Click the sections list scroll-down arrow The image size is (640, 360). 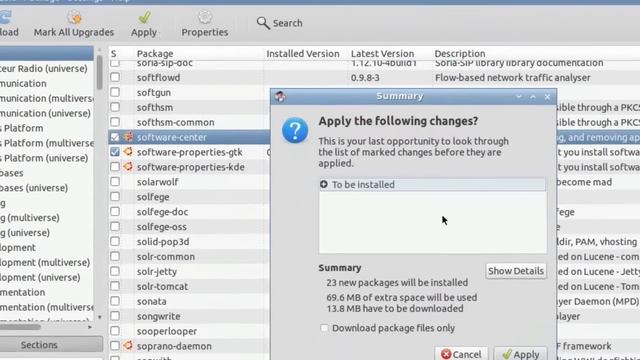point(100,317)
